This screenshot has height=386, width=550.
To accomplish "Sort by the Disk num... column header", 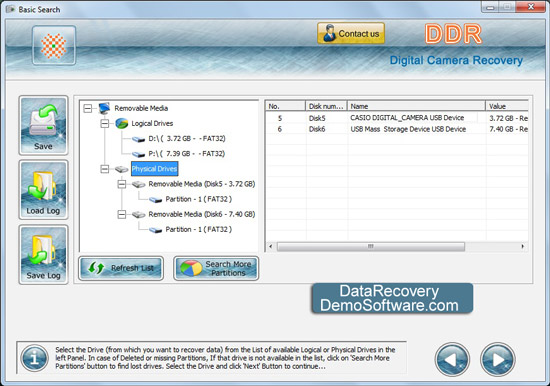I will click(326, 106).
